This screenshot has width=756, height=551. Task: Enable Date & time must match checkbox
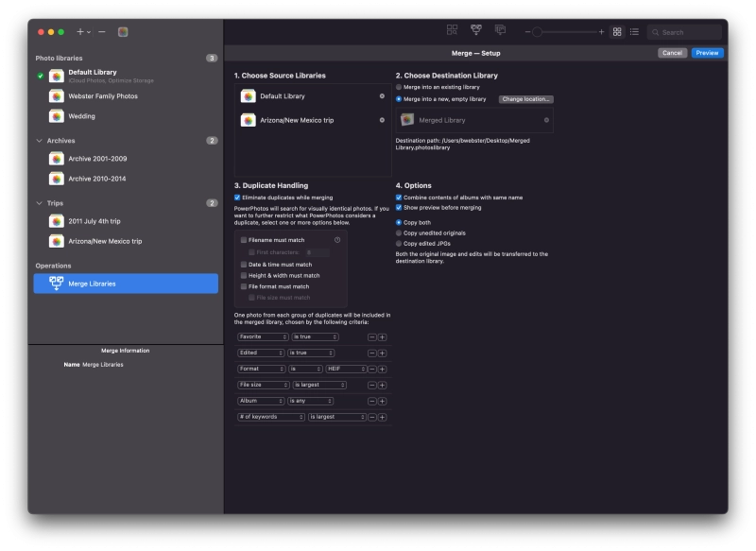click(x=244, y=264)
